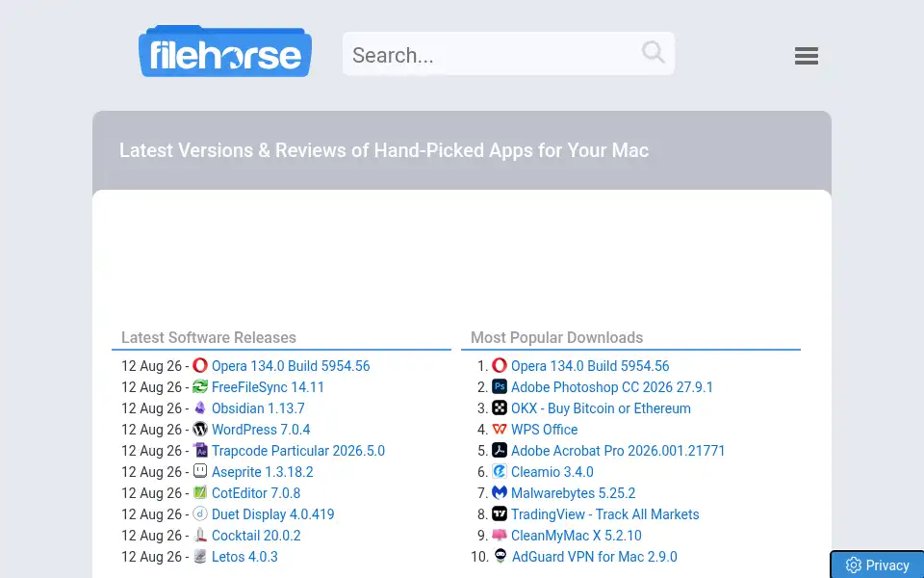Click the Opera icon in Most Popular Downloads
The image size is (924, 578).
(500, 365)
